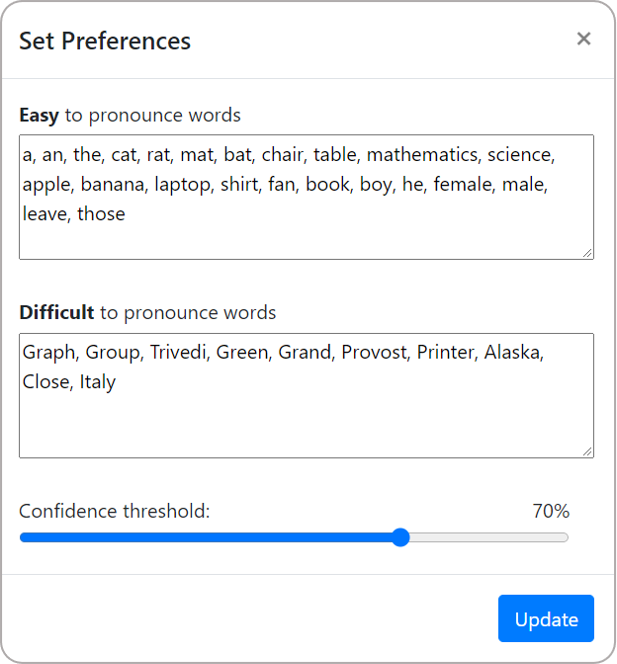Click the "Difficult to pronounce words" label

(x=147, y=313)
